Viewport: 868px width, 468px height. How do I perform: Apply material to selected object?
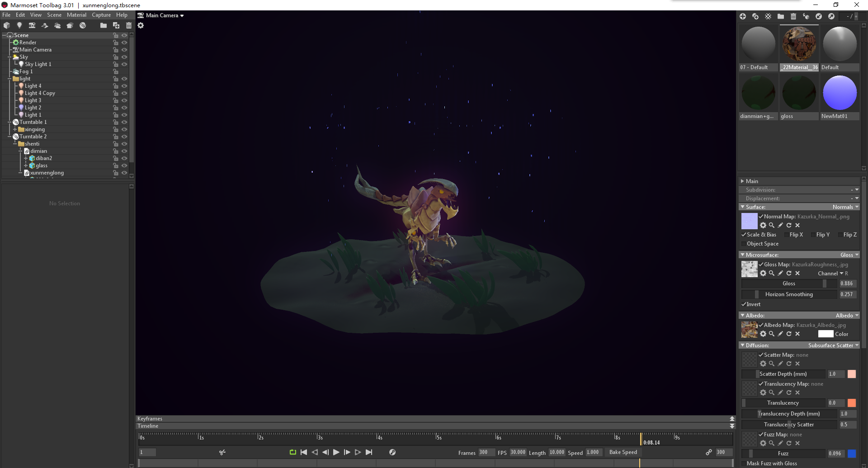(x=806, y=16)
